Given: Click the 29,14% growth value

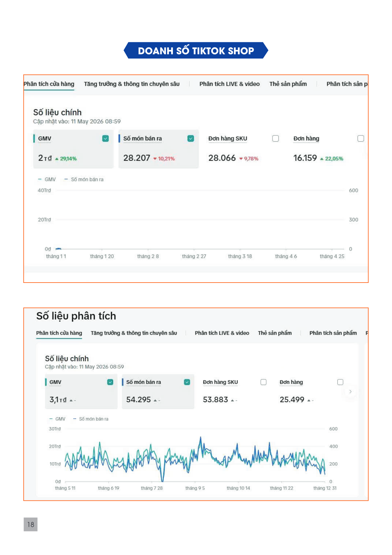Looking at the screenshot, I should pos(68,159).
